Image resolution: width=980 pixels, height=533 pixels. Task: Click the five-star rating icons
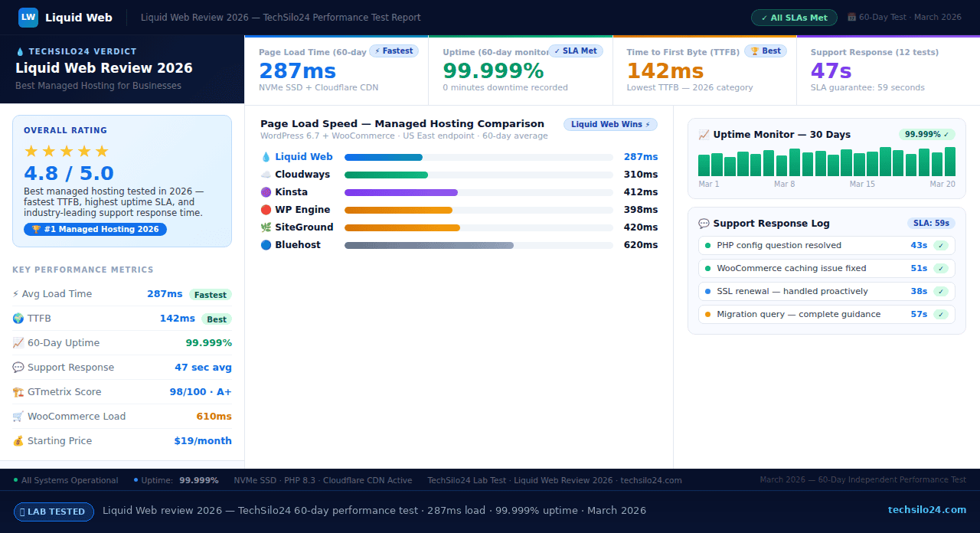click(67, 151)
